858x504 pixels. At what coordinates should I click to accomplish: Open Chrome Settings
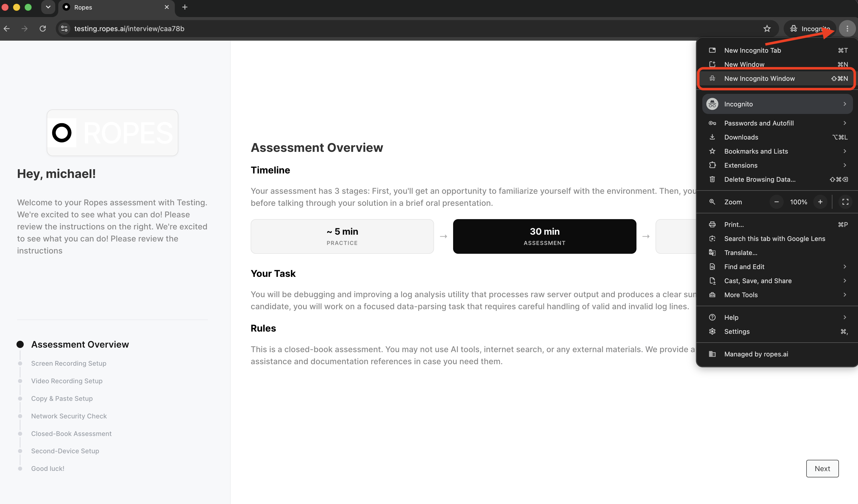coord(778,332)
